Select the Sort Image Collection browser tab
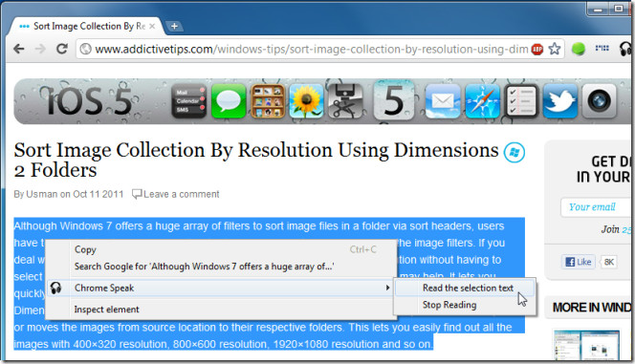635x364 pixels. click(85, 27)
